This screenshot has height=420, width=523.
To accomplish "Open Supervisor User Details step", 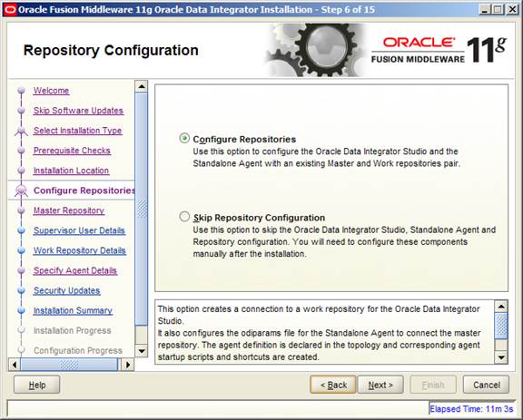I will coord(79,230).
